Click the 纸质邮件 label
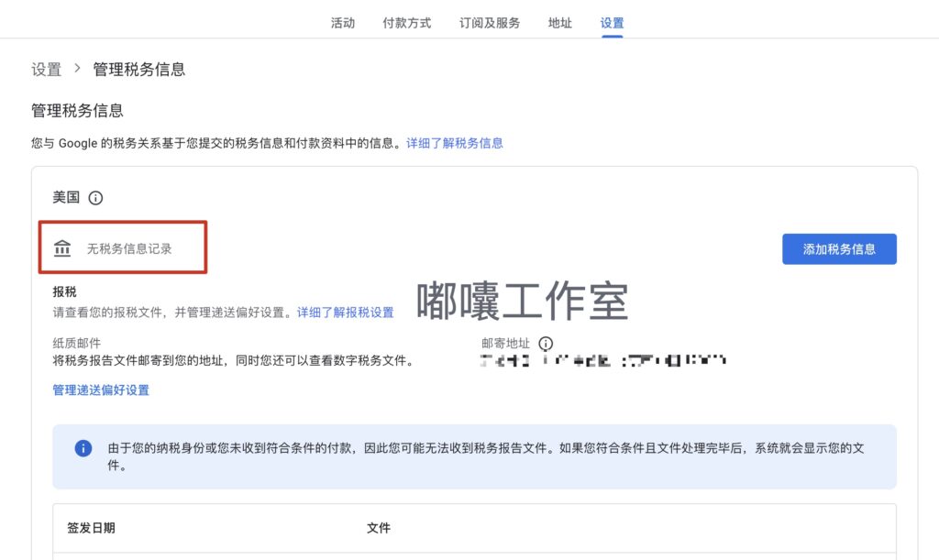Screen dimensions: 939x560 click(x=77, y=343)
